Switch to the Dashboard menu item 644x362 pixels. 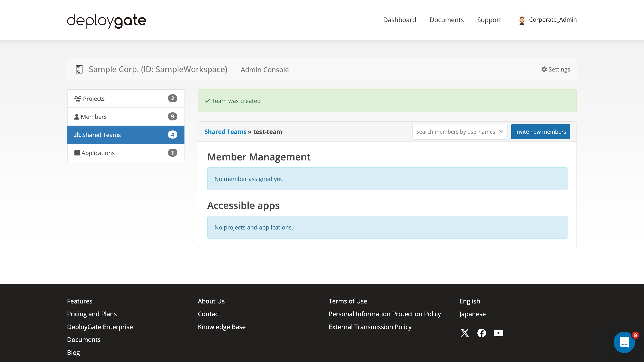(399, 20)
